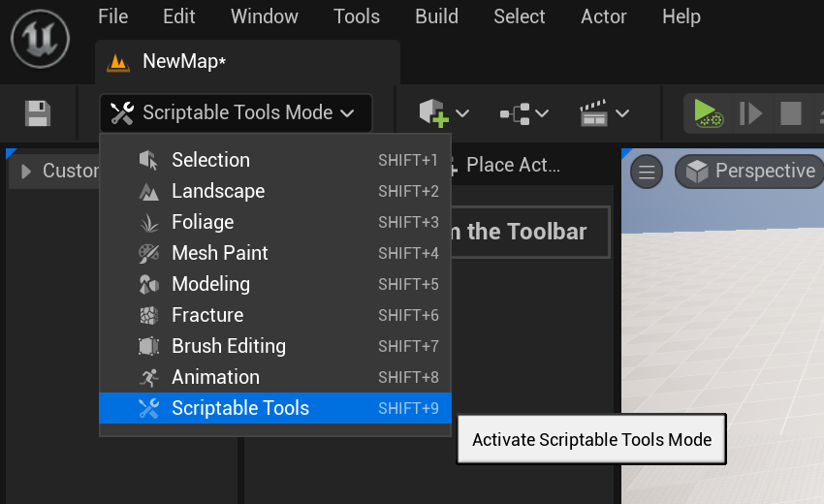Select the Place Actors panel tab
Viewport: 824px width, 504px height.
(x=512, y=165)
